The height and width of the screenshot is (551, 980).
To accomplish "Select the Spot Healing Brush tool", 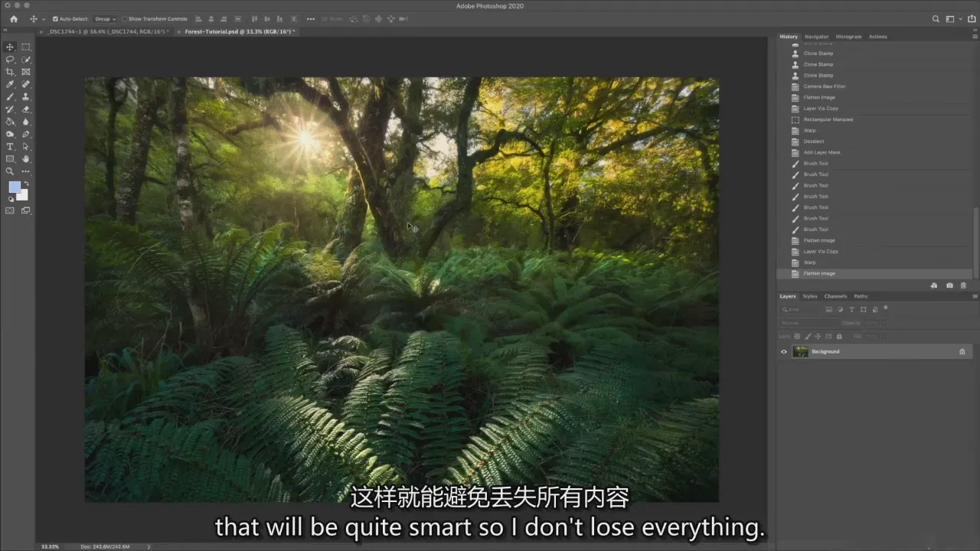I will click(26, 84).
